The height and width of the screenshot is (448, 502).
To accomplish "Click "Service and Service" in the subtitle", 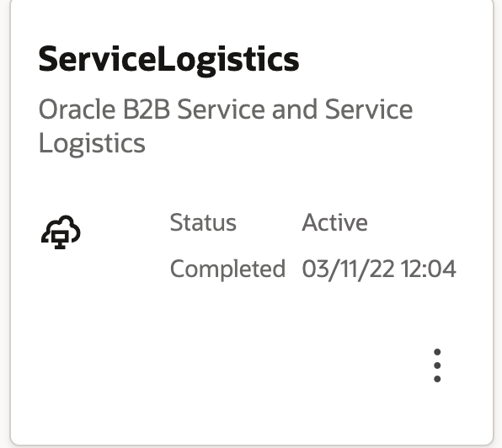I will 295,109.
